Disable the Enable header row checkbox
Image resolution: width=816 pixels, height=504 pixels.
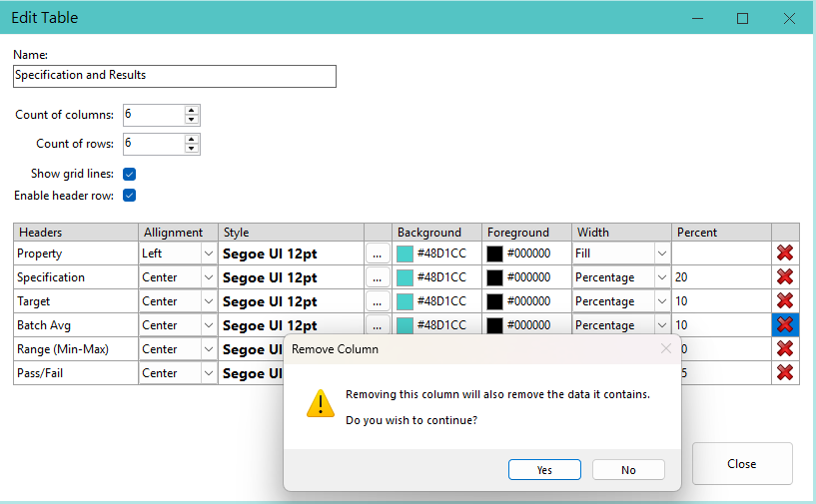click(129, 196)
